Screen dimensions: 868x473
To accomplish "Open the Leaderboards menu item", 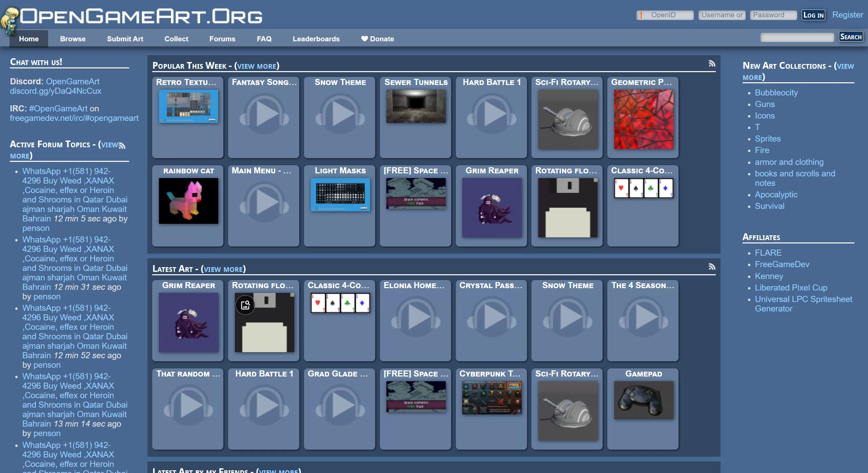I will click(x=316, y=39).
